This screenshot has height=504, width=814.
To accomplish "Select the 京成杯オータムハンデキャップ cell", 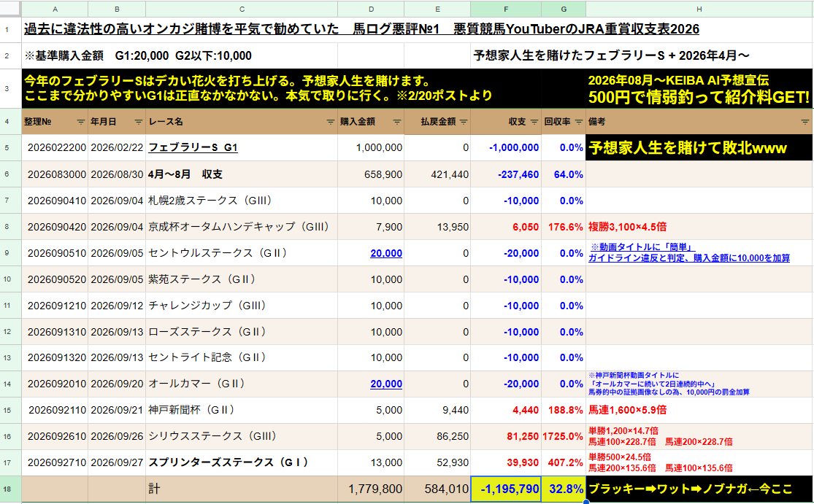I will [x=242, y=227].
